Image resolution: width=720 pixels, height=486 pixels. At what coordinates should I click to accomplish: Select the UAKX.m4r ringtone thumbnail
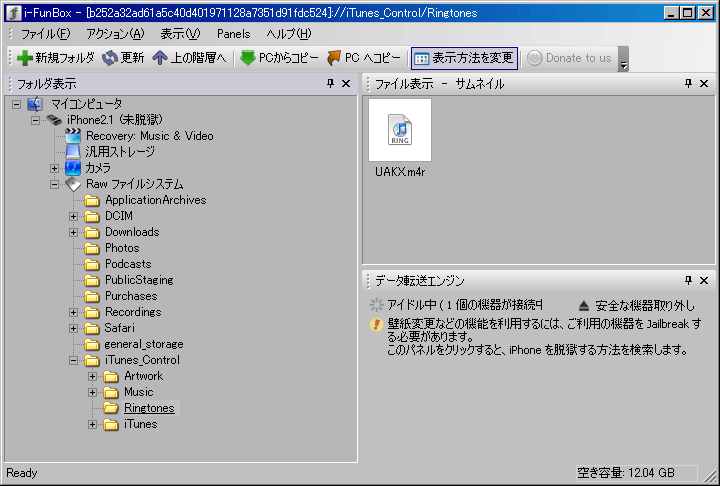(400, 130)
